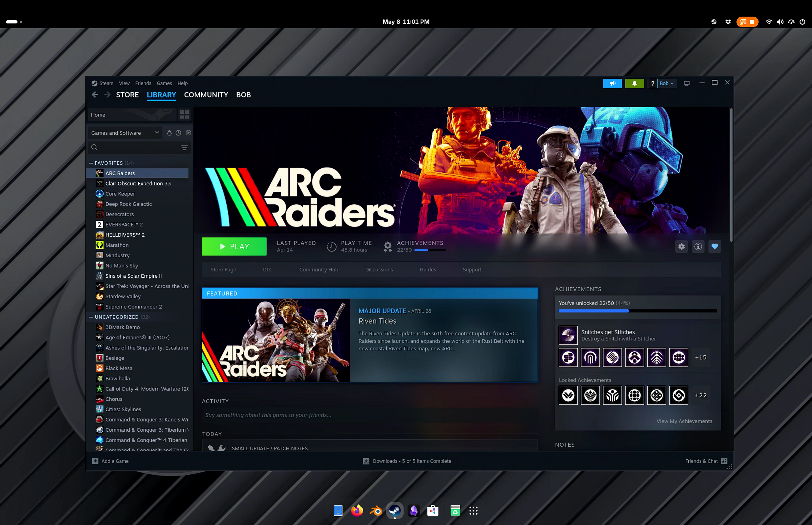The width and height of the screenshot is (812, 525).
Task: Open ARC Raiders manage gear icon
Action: 681,246
